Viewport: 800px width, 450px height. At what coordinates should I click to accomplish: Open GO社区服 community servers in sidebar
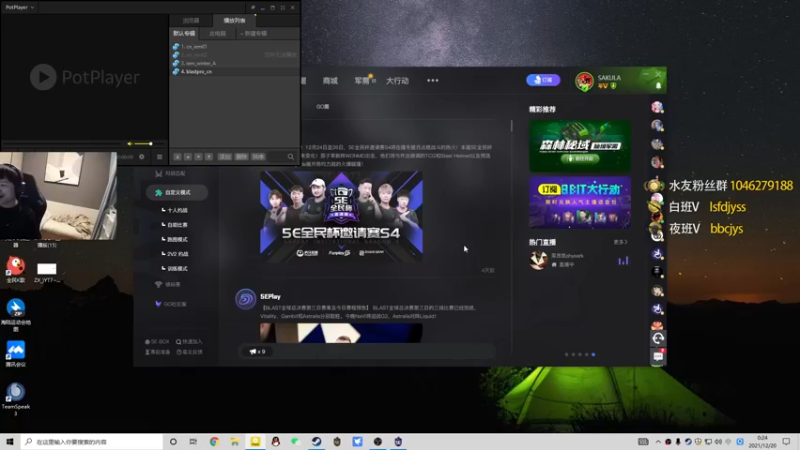tap(171, 304)
